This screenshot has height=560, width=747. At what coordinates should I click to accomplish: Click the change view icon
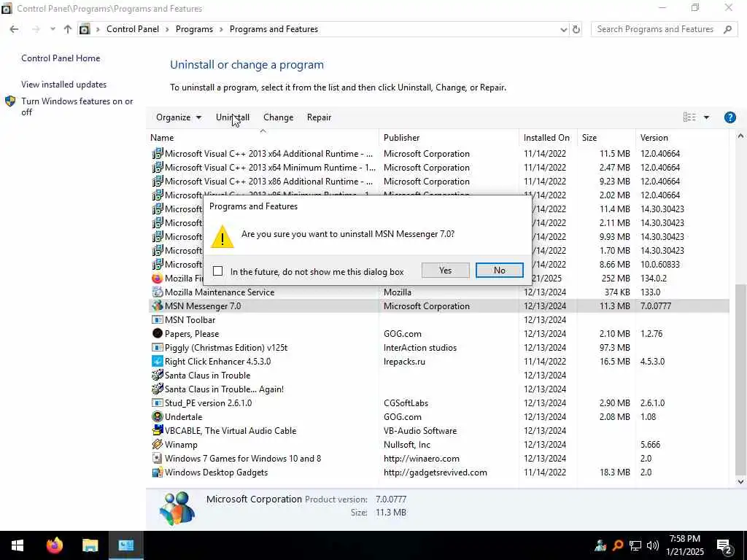click(689, 117)
